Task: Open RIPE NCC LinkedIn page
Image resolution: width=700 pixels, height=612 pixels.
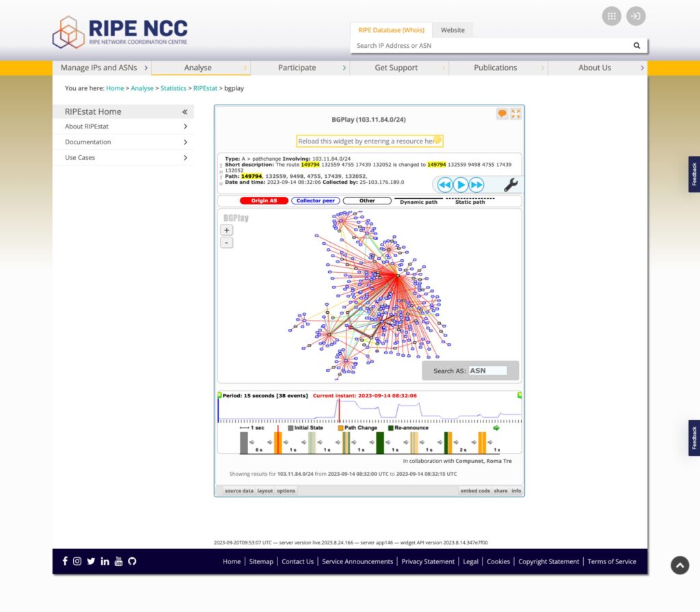Action: pos(105,561)
